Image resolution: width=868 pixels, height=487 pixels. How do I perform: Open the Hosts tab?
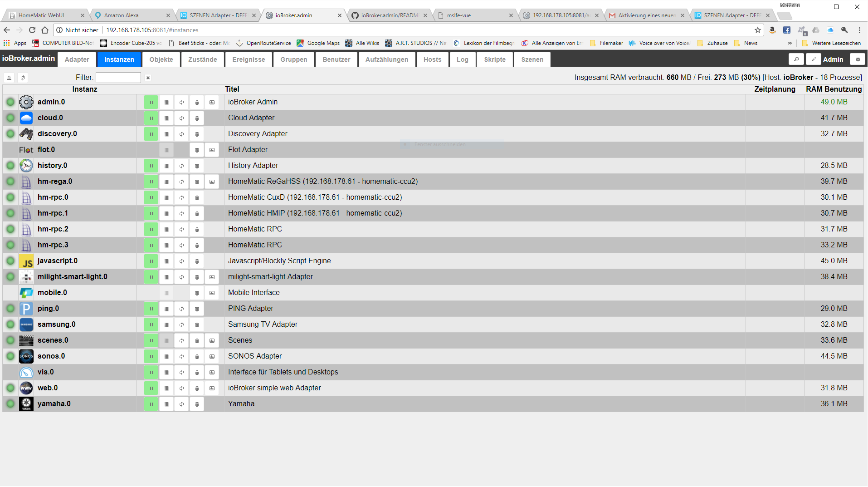point(433,59)
